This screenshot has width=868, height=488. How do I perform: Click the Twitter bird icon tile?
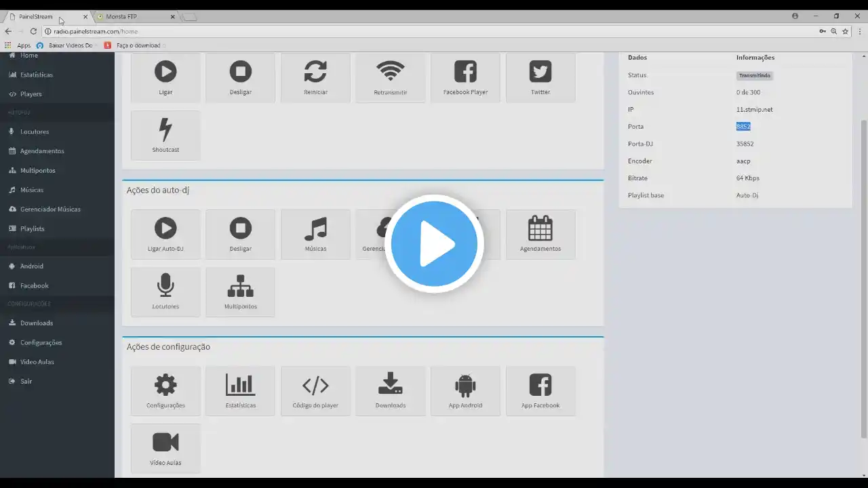pyautogui.click(x=540, y=77)
